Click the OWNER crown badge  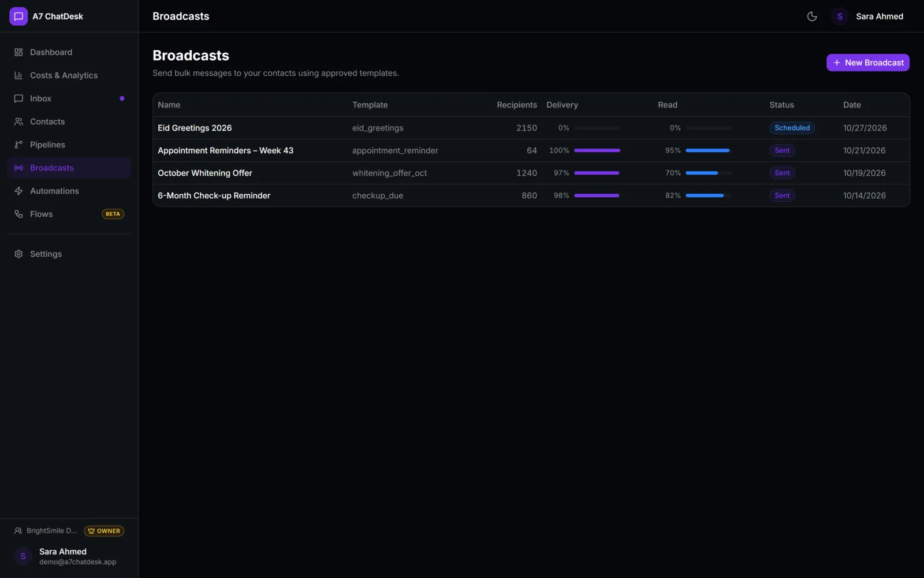(104, 531)
